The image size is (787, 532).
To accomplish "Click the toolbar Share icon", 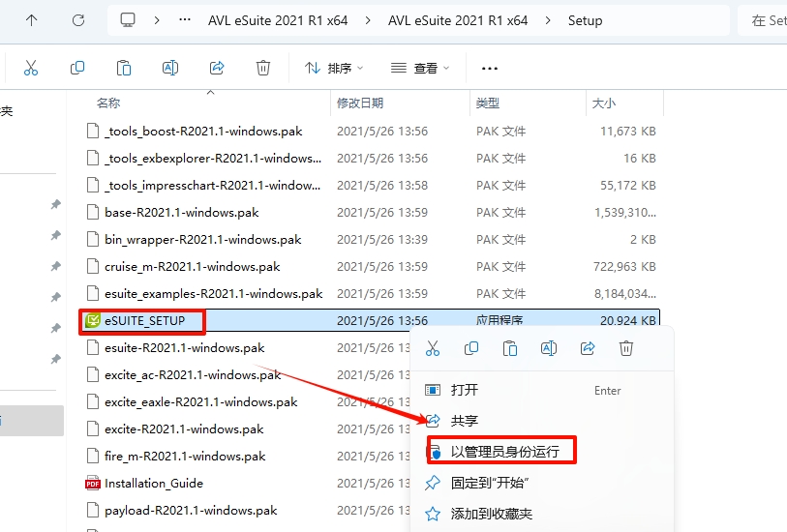I will click(x=217, y=68).
